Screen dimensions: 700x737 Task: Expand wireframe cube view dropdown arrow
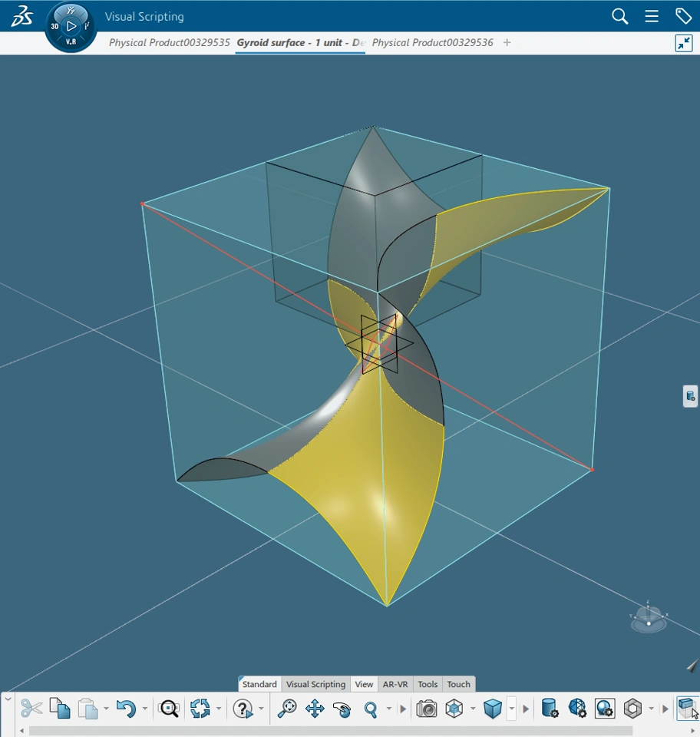(x=473, y=709)
